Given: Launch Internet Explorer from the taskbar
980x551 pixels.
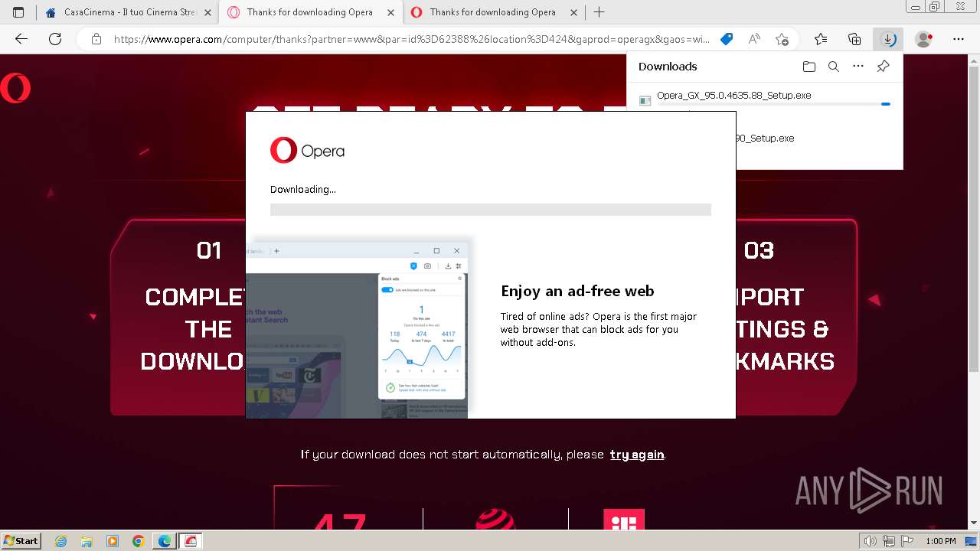Looking at the screenshot, I should pyautogui.click(x=60, y=541).
